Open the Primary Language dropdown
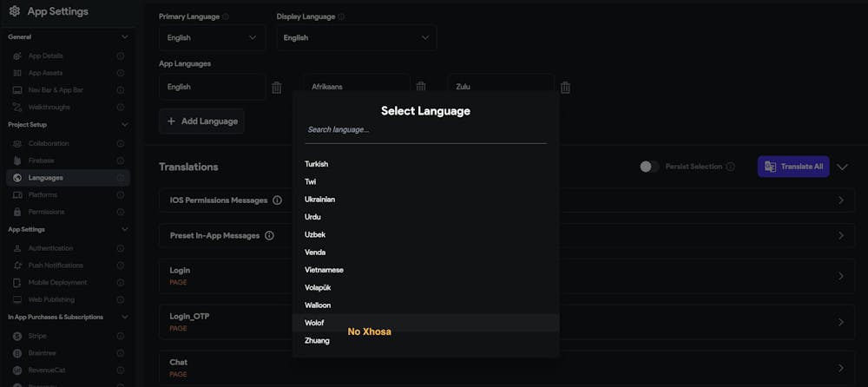Screen dimensions: 868x387 pyautogui.click(x=212, y=38)
